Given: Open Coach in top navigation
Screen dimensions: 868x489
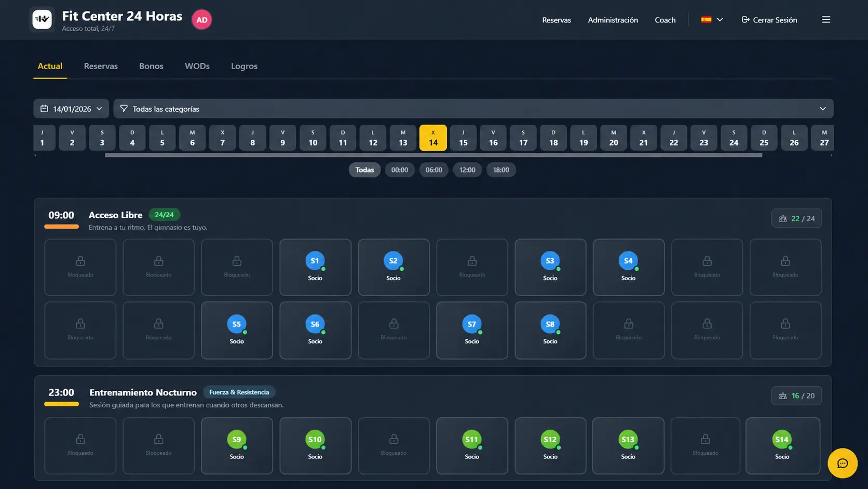Looking at the screenshot, I should pyautogui.click(x=665, y=20).
